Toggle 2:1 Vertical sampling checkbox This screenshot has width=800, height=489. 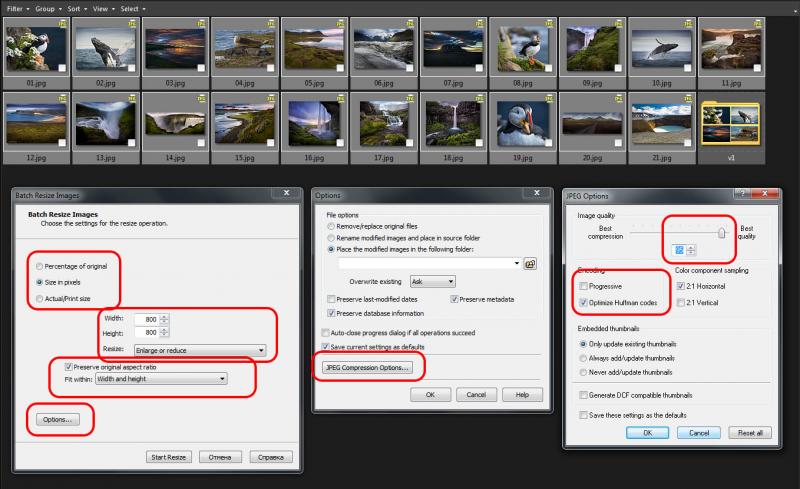point(680,303)
